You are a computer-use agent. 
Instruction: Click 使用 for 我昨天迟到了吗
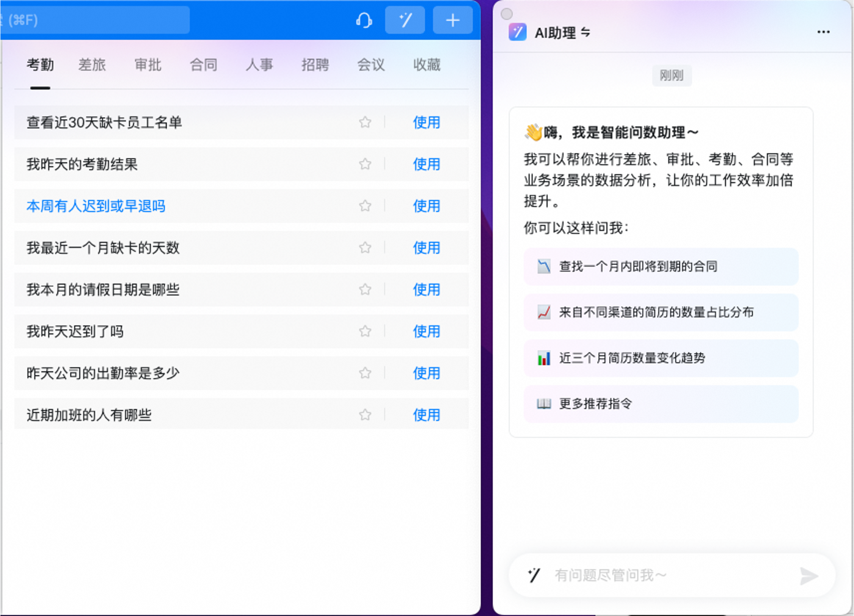tap(427, 331)
